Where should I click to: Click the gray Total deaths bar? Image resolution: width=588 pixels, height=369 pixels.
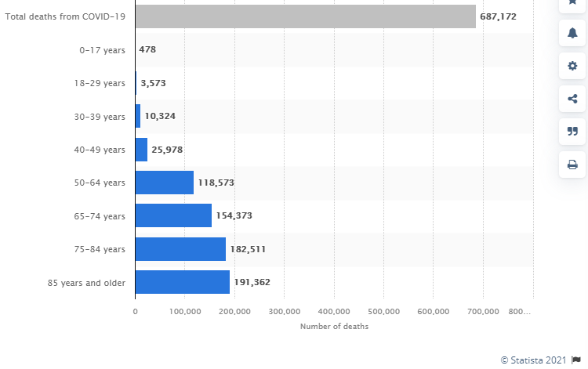[306, 16]
